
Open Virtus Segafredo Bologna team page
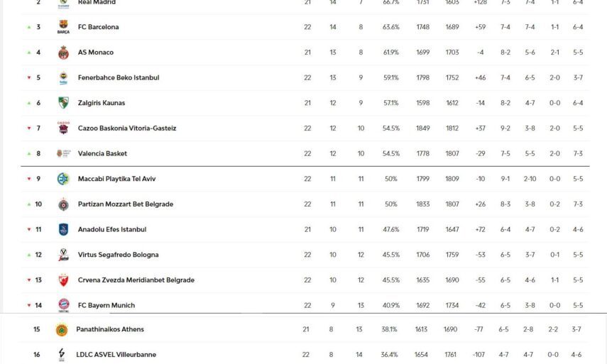click(118, 255)
